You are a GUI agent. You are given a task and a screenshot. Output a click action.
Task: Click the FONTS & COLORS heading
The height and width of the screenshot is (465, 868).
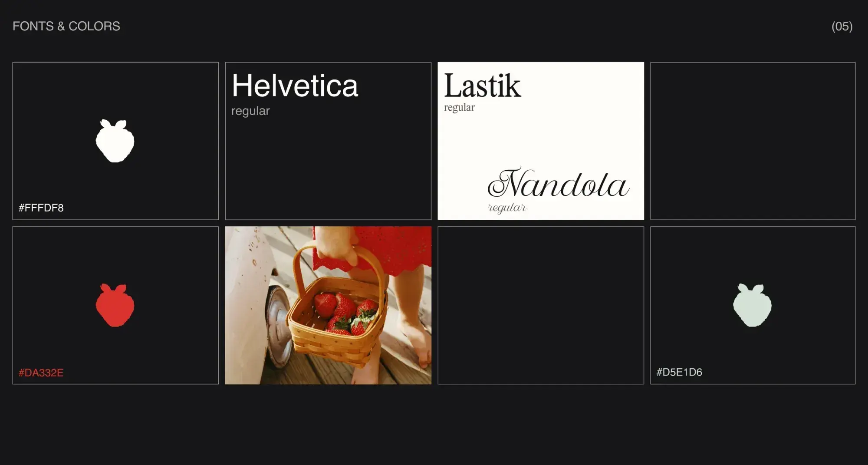[66, 26]
